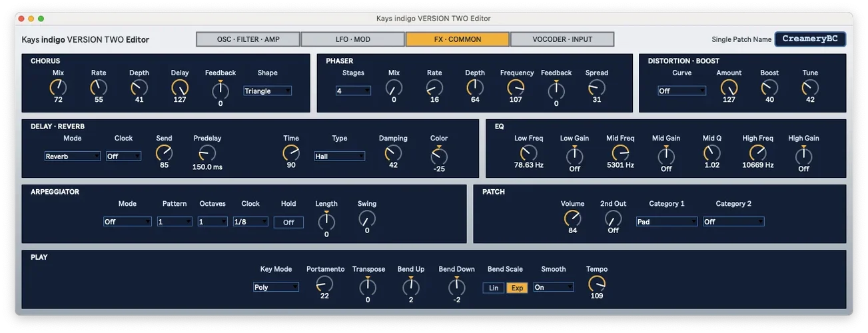Viewport: 868px width, 333px height.
Task: Select the Distortion Boost knob
Action: click(x=769, y=87)
